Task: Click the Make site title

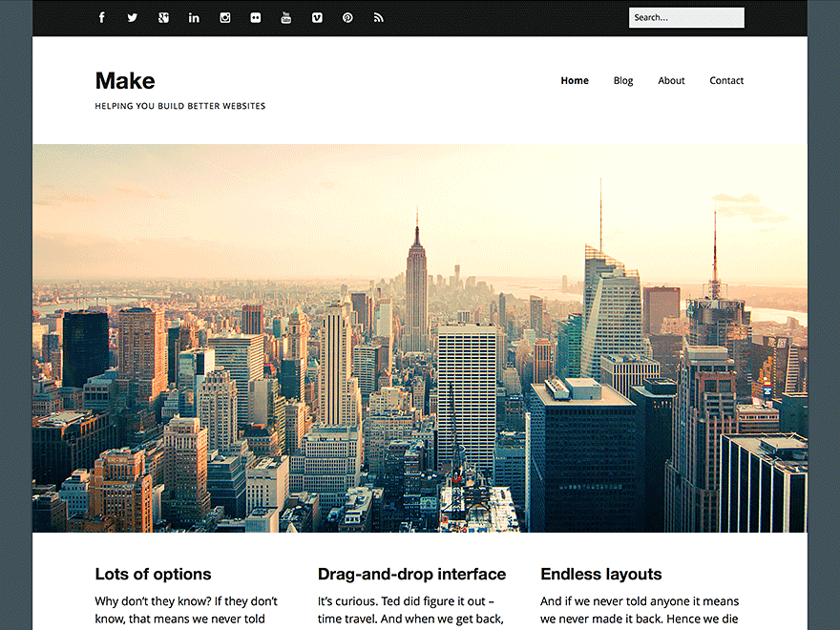Action: point(124,81)
